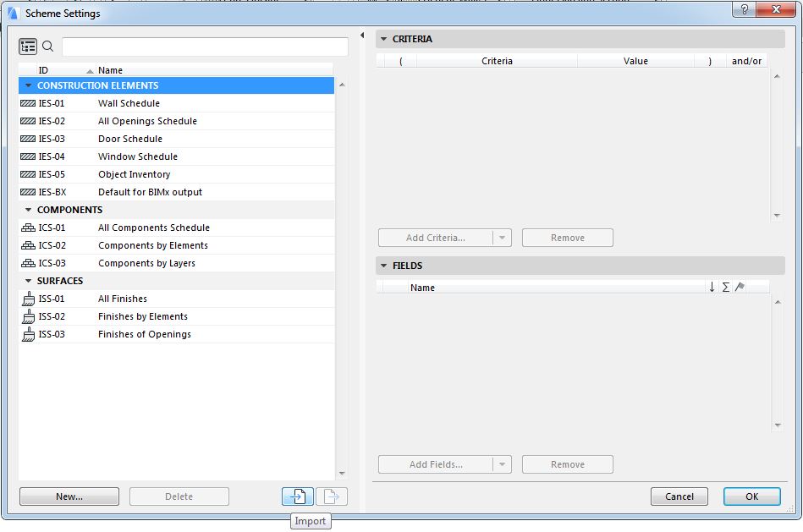Viewport: 803px width, 532px height.
Task: Select IES-05 Object Inventory
Action: [177, 174]
